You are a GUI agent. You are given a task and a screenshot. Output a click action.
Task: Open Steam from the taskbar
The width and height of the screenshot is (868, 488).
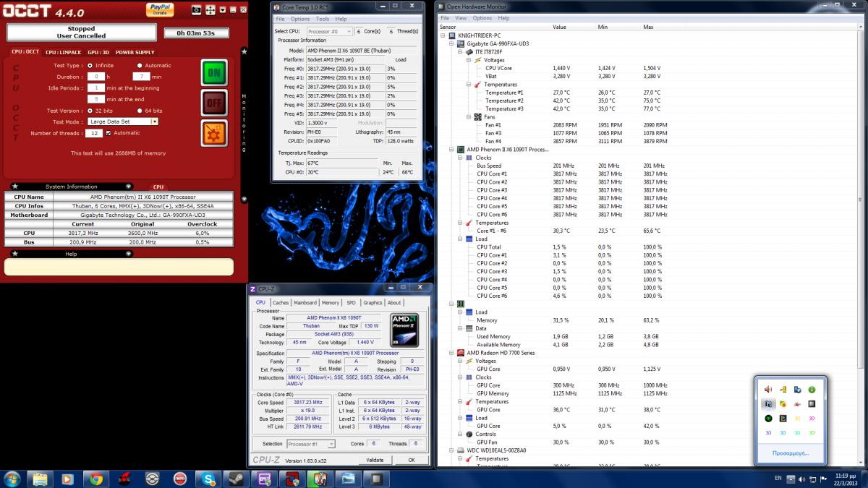[237, 478]
